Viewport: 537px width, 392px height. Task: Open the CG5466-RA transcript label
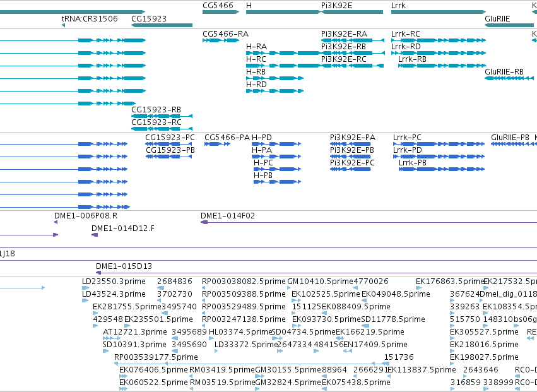(226, 34)
